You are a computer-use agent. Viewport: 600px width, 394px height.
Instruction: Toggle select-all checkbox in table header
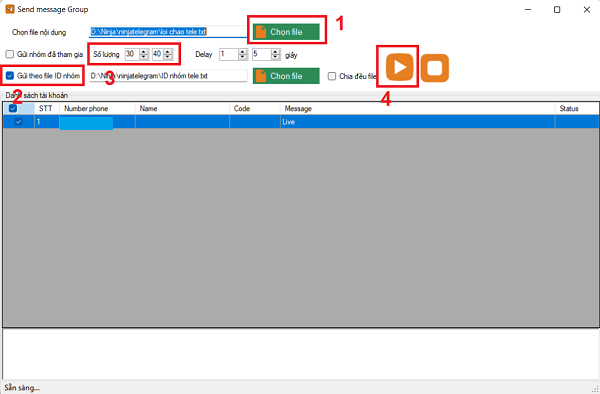pos(13,109)
